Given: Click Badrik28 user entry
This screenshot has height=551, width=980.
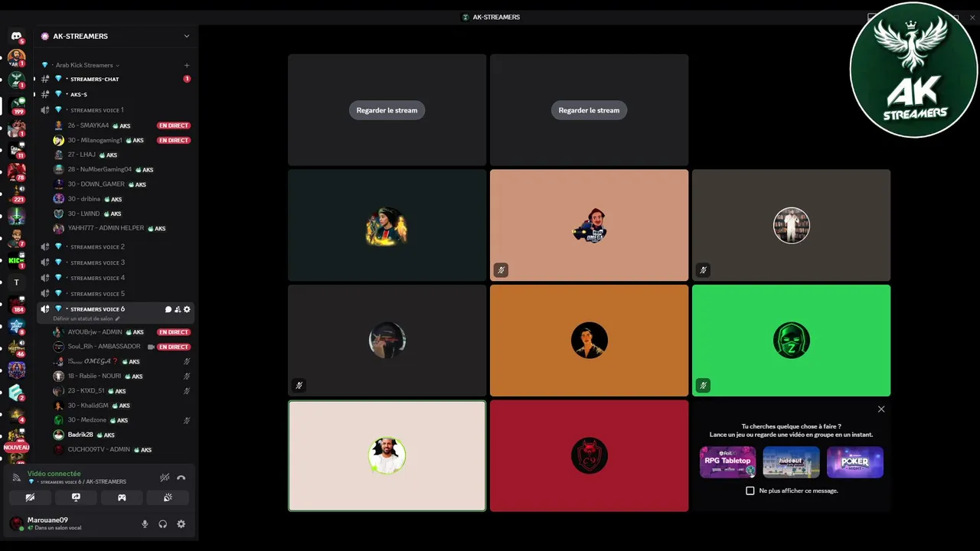Looking at the screenshot, I should coord(122,435).
